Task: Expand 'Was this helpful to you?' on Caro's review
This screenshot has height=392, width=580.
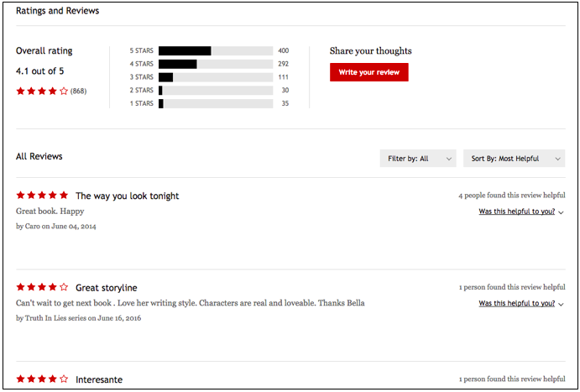Action: (516, 212)
